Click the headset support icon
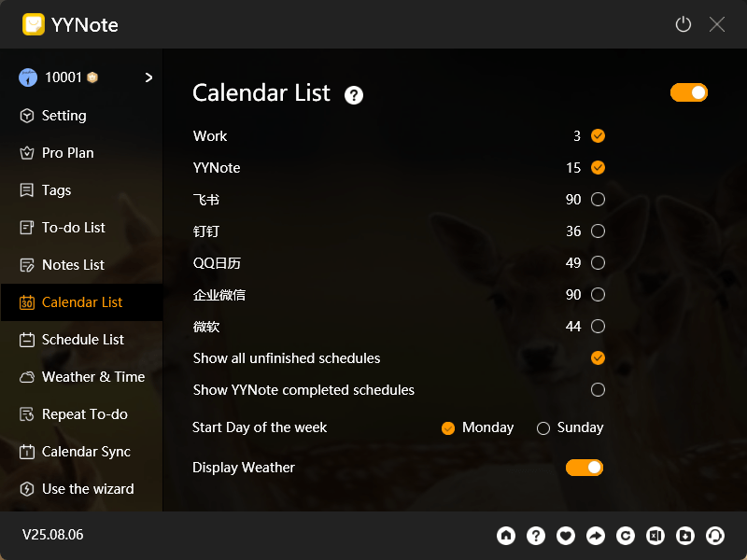The height and width of the screenshot is (560, 747). point(715,536)
